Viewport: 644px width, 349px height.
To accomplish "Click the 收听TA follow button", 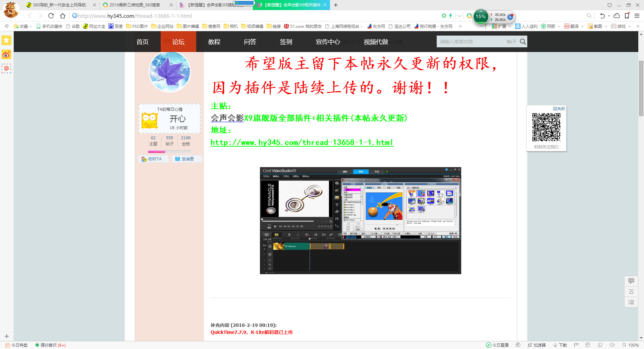I will tap(153, 159).
